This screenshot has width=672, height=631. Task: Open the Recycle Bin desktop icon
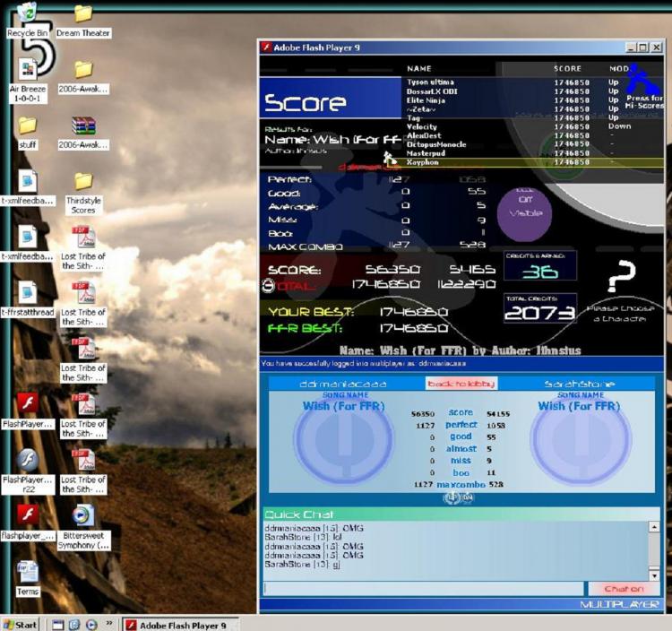point(28,20)
